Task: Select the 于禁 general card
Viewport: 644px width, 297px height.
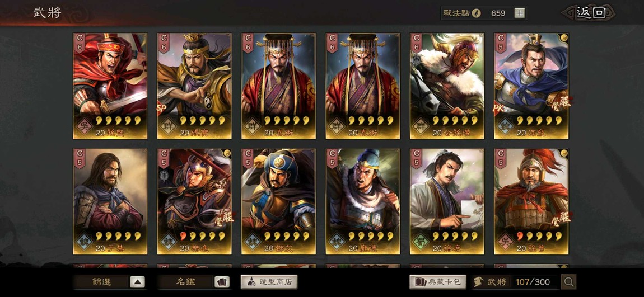Action: 110,201
